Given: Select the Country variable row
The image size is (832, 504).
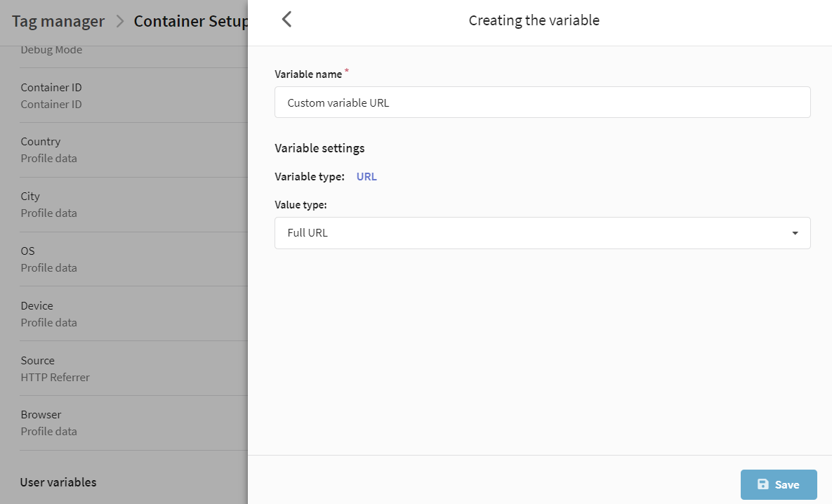Looking at the screenshot, I should point(133,150).
